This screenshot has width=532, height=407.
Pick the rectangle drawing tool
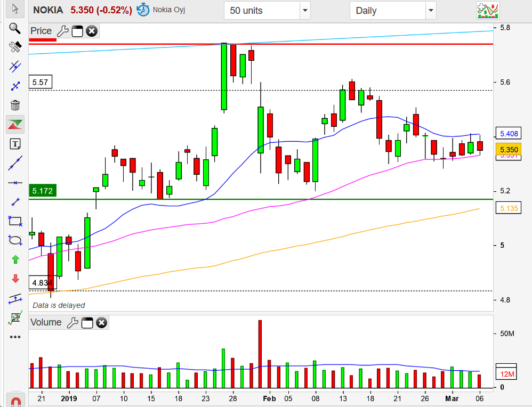[x=15, y=221]
